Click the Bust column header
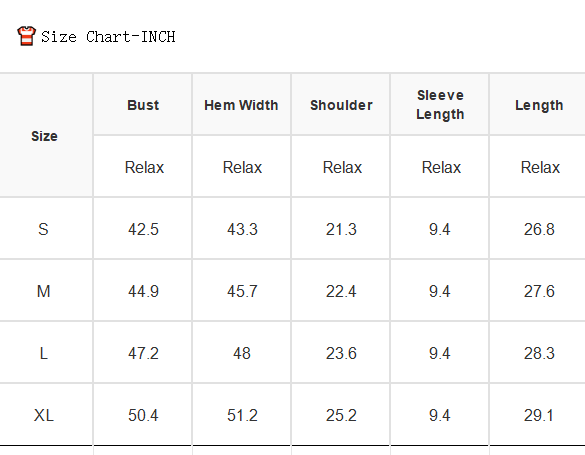The height and width of the screenshot is (455, 585). pos(143,105)
